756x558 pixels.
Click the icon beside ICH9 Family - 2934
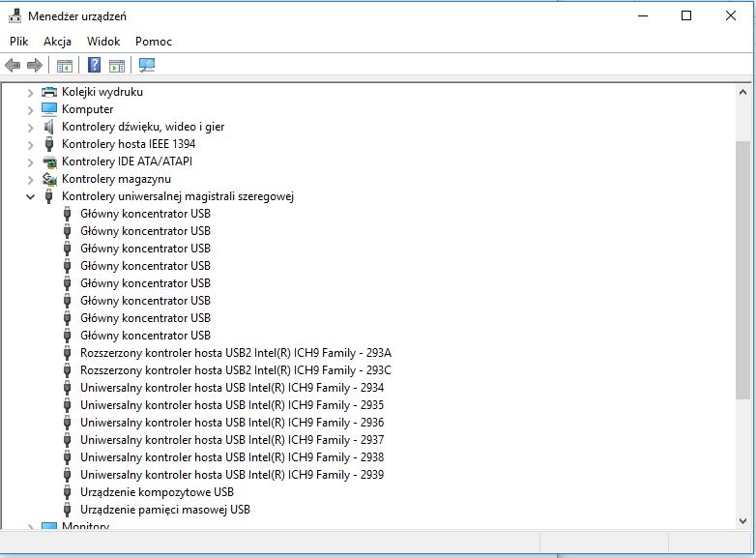pyautogui.click(x=67, y=388)
